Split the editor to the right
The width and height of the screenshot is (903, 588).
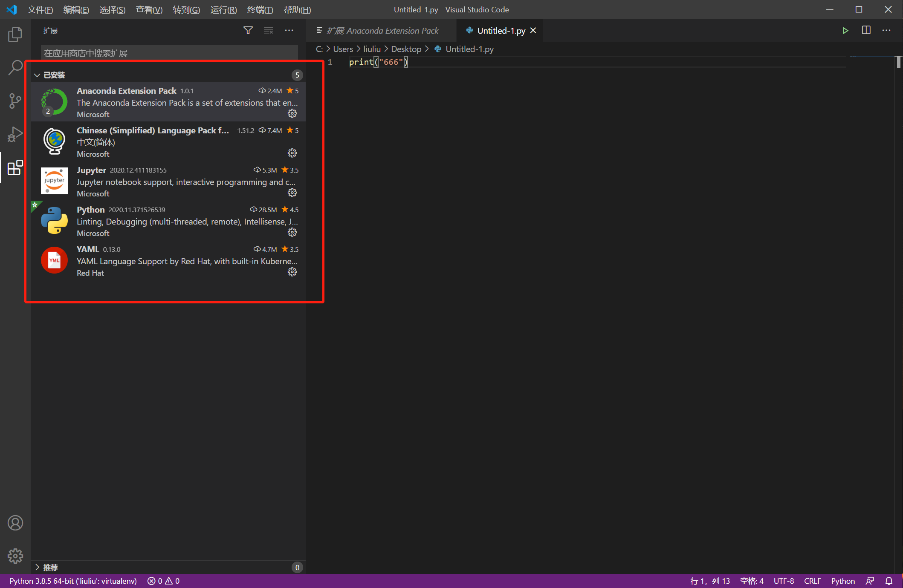pos(866,31)
